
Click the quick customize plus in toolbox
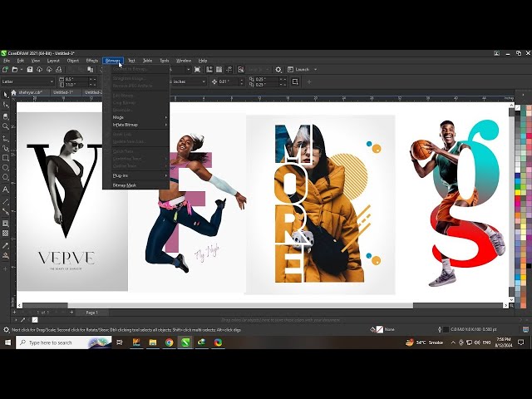click(x=6, y=268)
